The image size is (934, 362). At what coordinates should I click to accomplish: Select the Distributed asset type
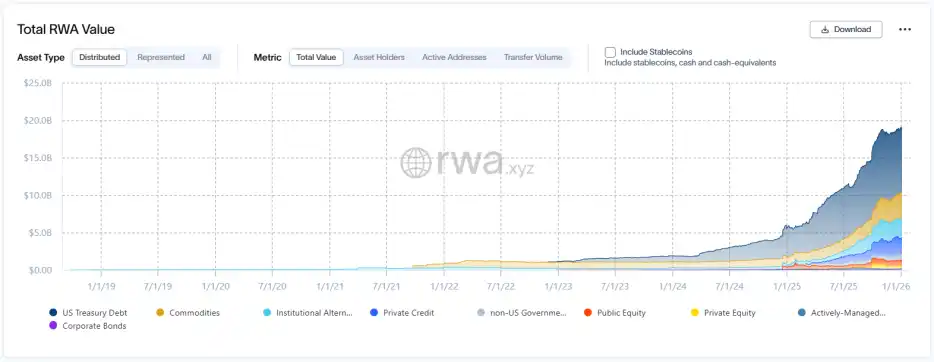point(99,58)
